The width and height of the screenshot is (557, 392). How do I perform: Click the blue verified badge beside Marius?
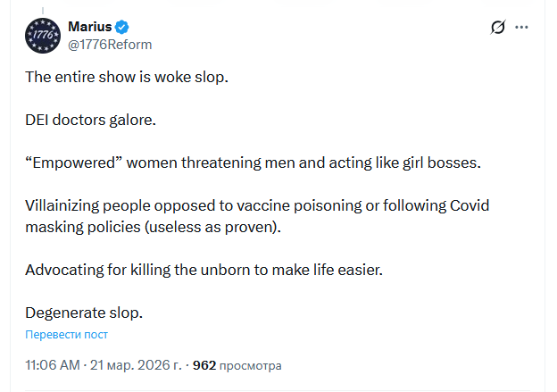(121, 28)
